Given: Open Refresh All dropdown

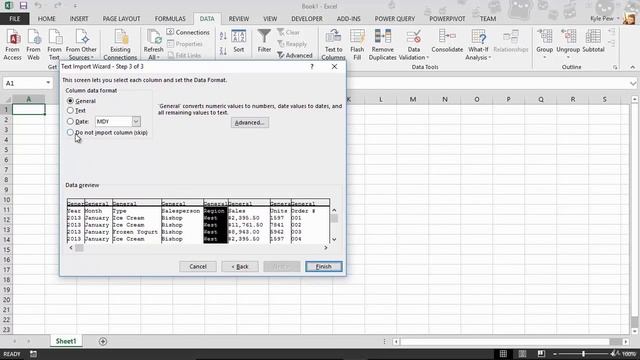Looking at the screenshot, I should (x=153, y=53).
